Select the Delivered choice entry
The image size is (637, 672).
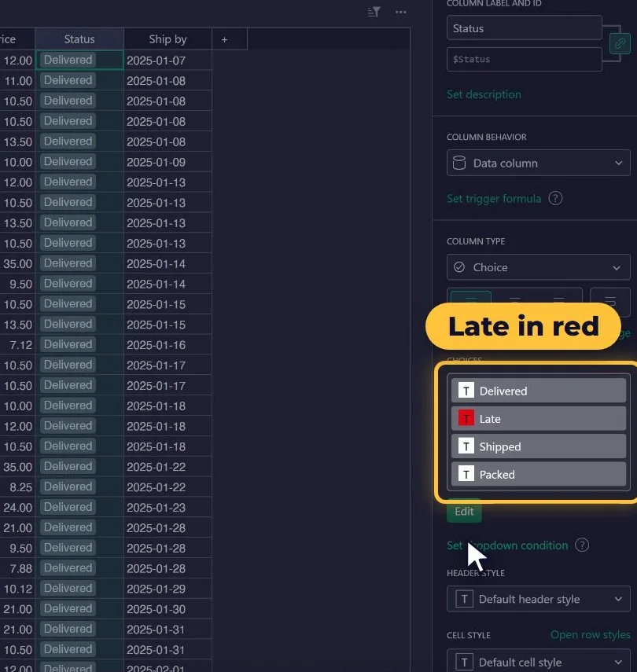click(539, 391)
